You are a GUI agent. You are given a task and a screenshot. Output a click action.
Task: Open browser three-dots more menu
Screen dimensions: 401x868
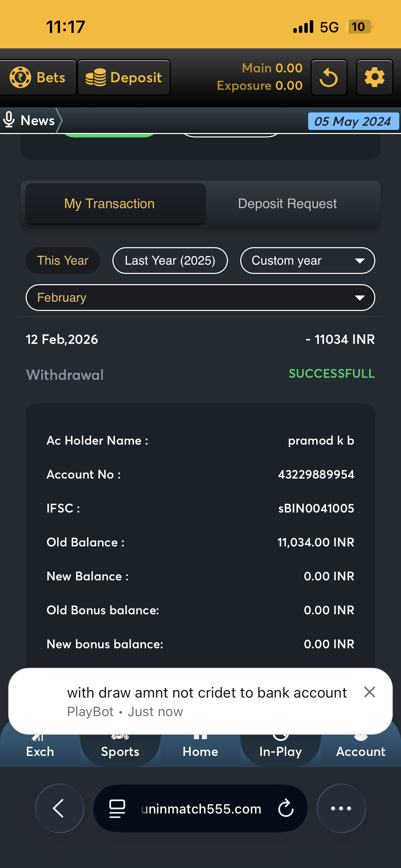coord(341,808)
